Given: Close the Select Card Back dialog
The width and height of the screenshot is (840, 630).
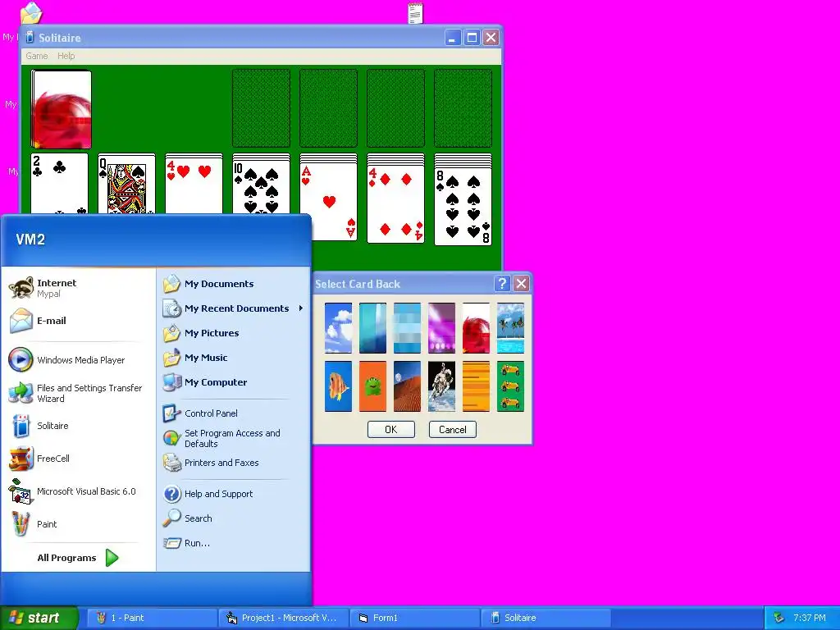Looking at the screenshot, I should [521, 283].
